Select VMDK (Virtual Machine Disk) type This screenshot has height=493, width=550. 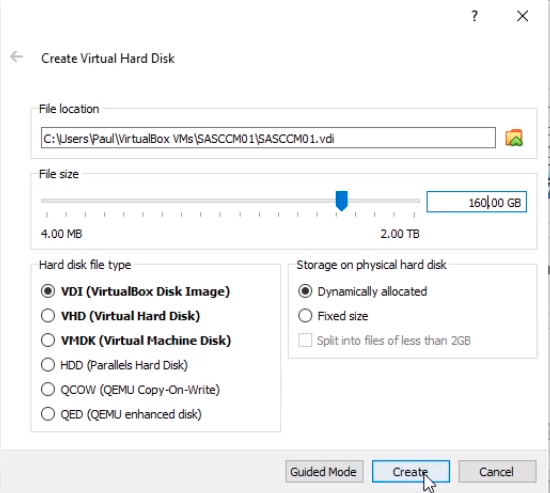tap(48, 340)
